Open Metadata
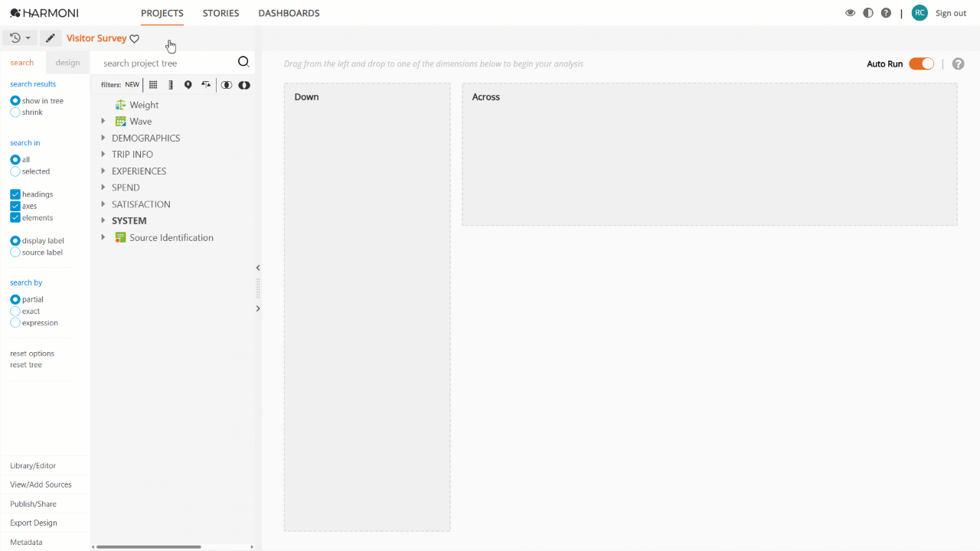The height and width of the screenshot is (551, 980). point(26,542)
